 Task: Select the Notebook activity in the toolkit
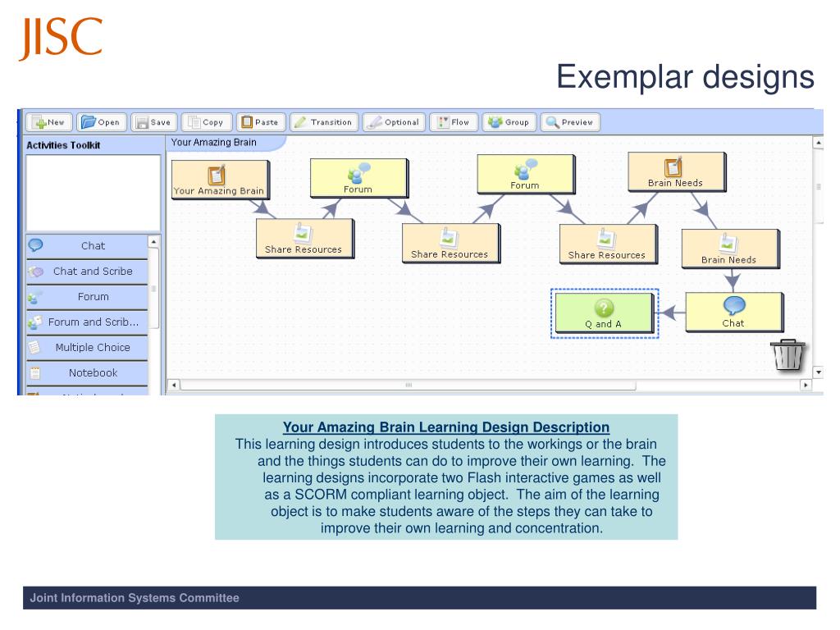point(87,373)
